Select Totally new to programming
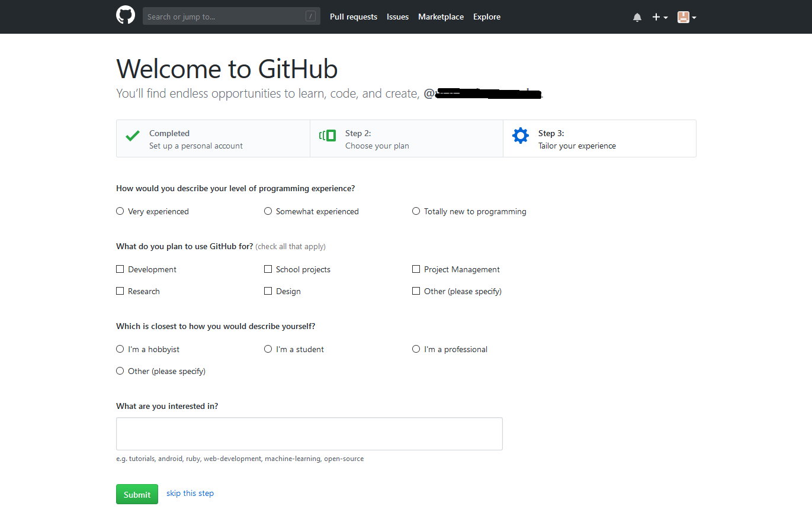This screenshot has height=519, width=812. (x=416, y=211)
